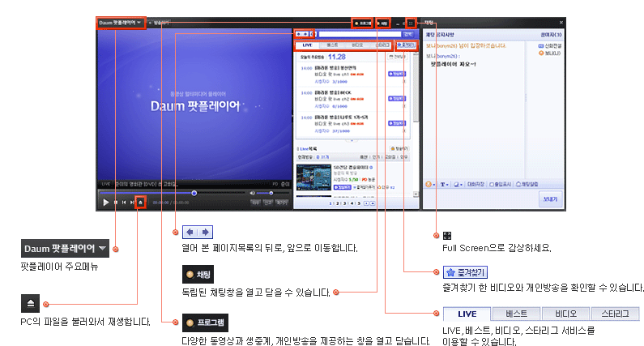
Task: Go forward in the program browser
Action: click(305, 34)
